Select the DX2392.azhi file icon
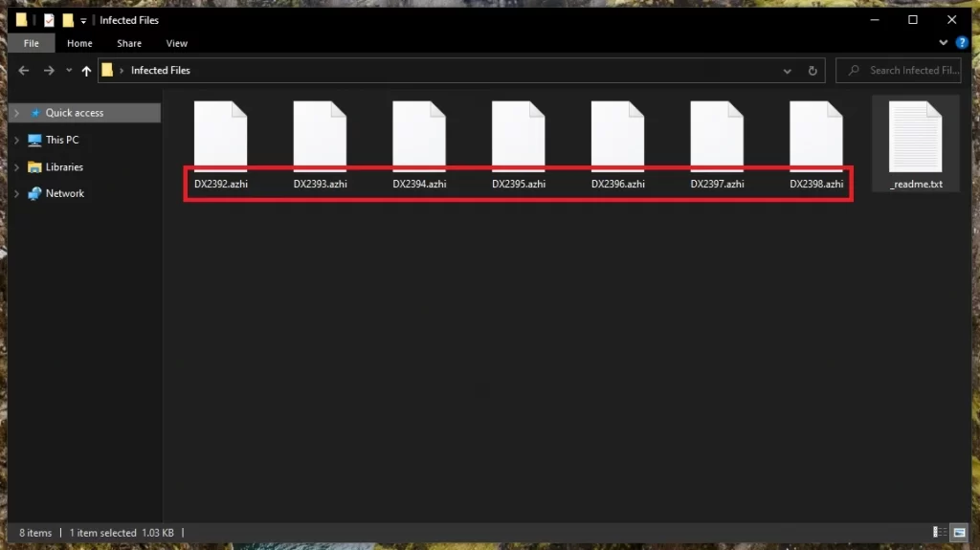Image resolution: width=980 pixels, height=550 pixels. point(221,136)
